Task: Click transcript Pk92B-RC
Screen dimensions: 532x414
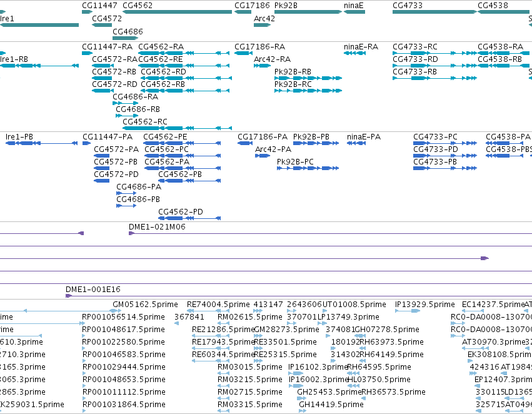Action: [x=293, y=84]
